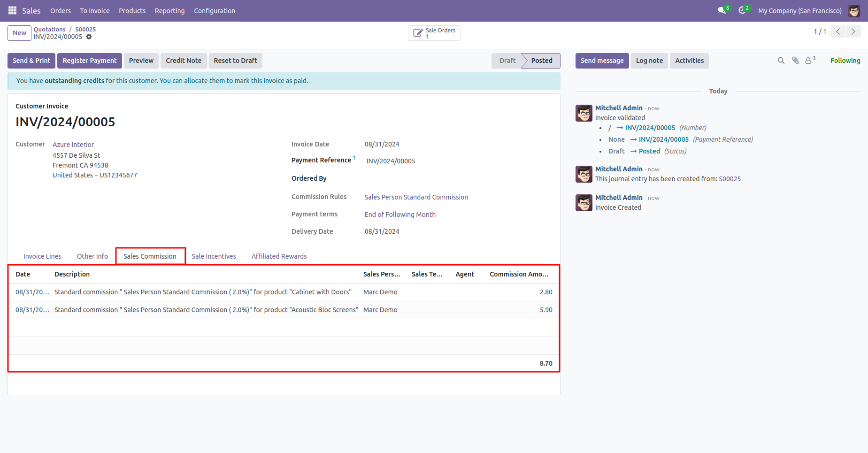Screen dimensions: 868x453
Task: Switch to the Invoice Lines tab
Action: [42, 256]
